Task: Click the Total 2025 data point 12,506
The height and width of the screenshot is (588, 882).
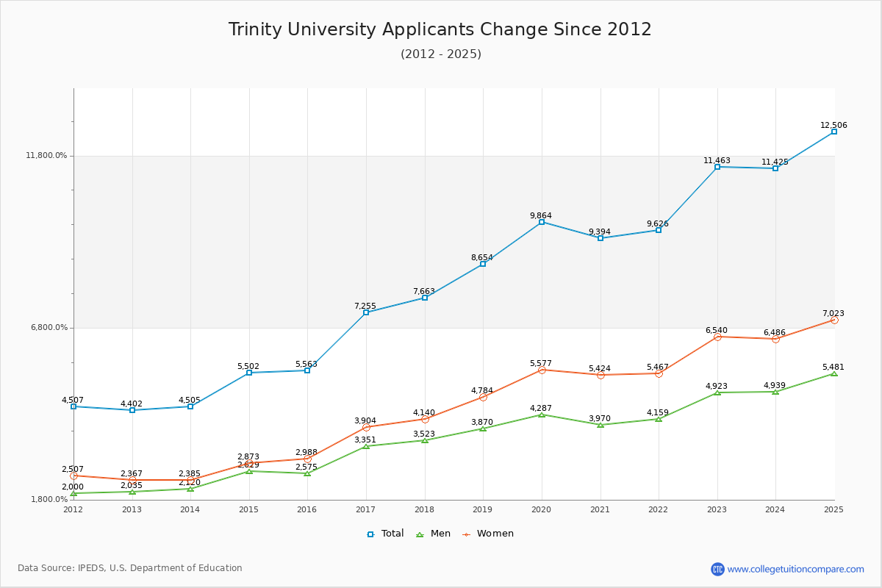Action: [834, 132]
